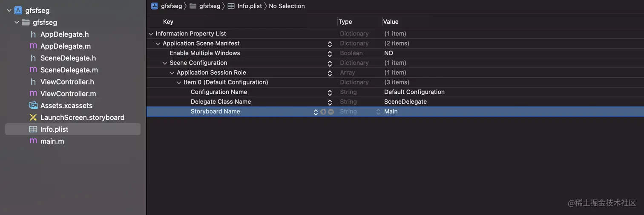
Task: Click the LaunchScreen.storyboard file icon
Action: click(33, 117)
